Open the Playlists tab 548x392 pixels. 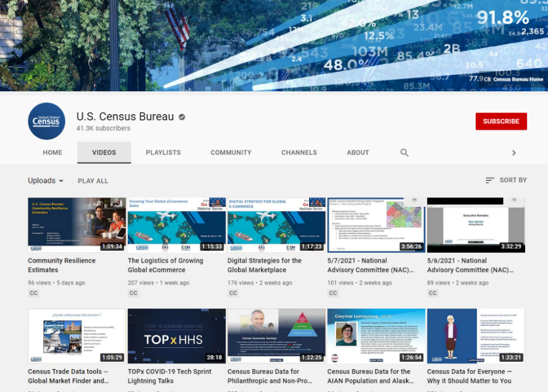[163, 153]
